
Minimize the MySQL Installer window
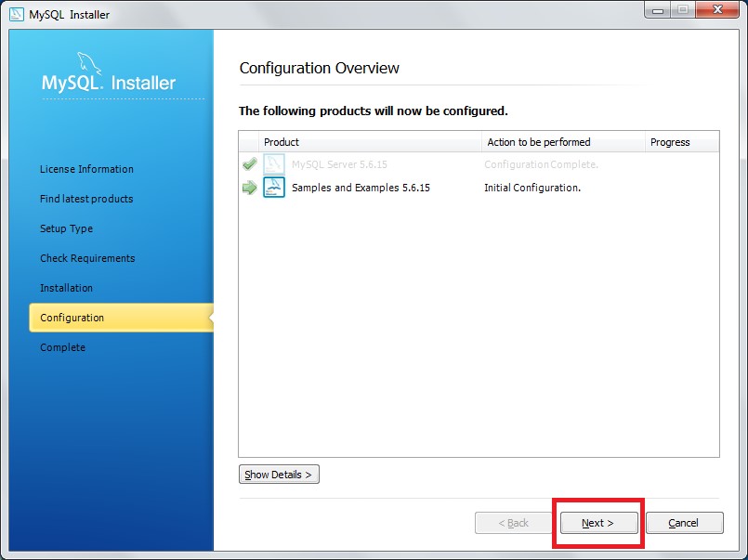(658, 10)
